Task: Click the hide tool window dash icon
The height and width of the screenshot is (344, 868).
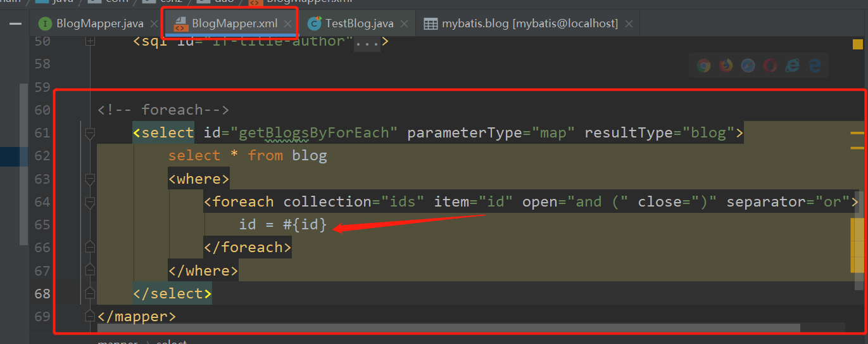Action: (16, 24)
